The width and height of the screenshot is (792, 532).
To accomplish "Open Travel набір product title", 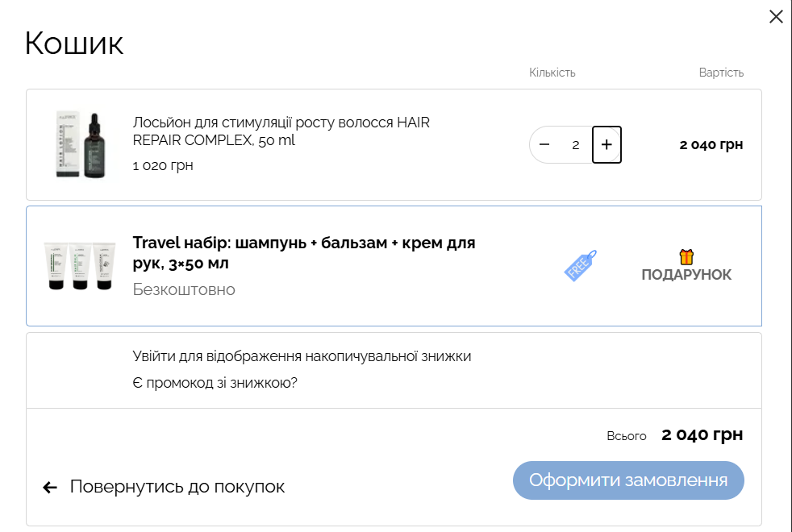I will point(303,253).
